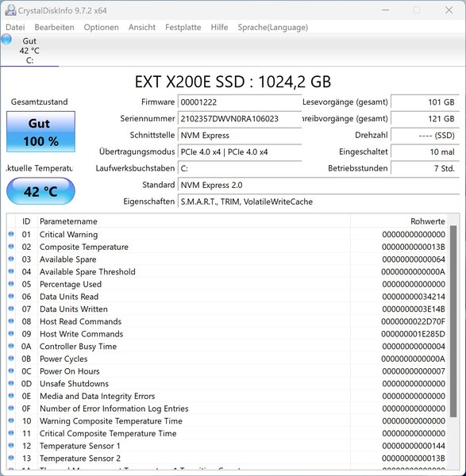
Task: Click the Eigenschaften field with S.M.A.R.T., TRIM
Action: pyautogui.click(x=318, y=202)
